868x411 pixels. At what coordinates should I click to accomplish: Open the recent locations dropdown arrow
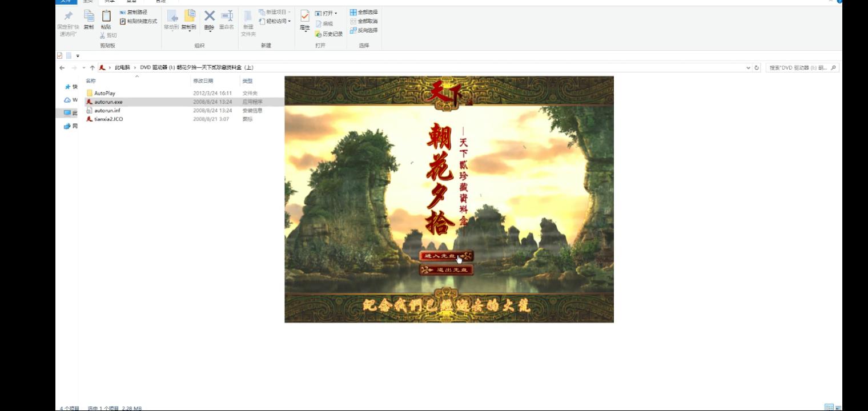tap(84, 67)
